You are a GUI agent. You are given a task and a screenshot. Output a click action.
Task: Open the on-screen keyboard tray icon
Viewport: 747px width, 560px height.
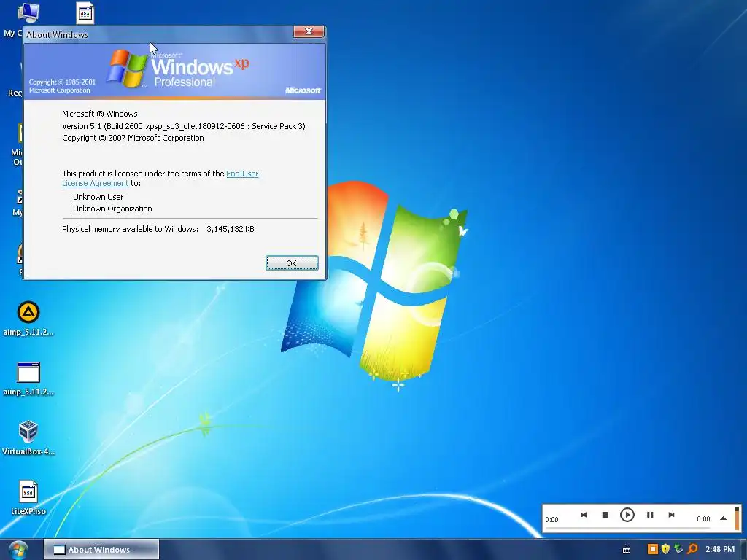click(626, 550)
